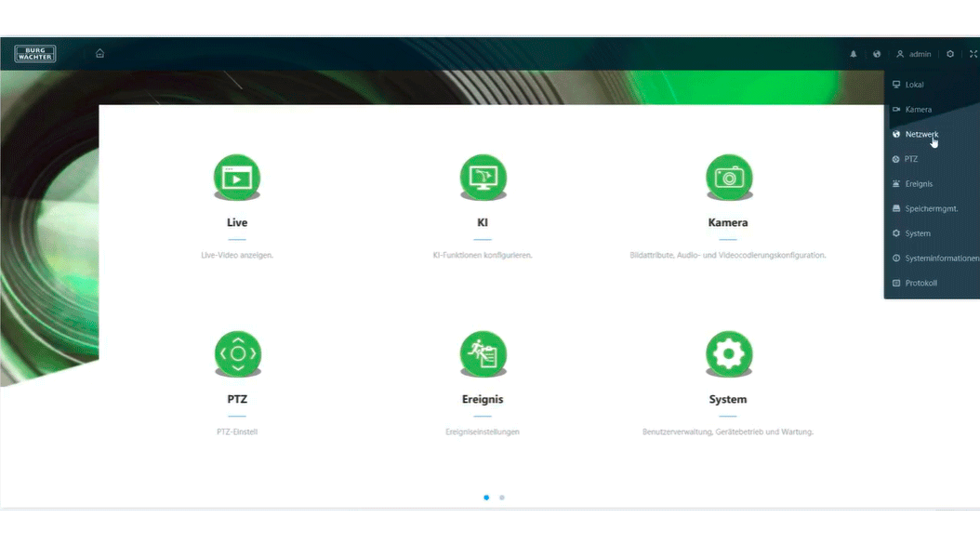This screenshot has width=980, height=544.
Task: Open the admin user menu
Action: pos(914,54)
